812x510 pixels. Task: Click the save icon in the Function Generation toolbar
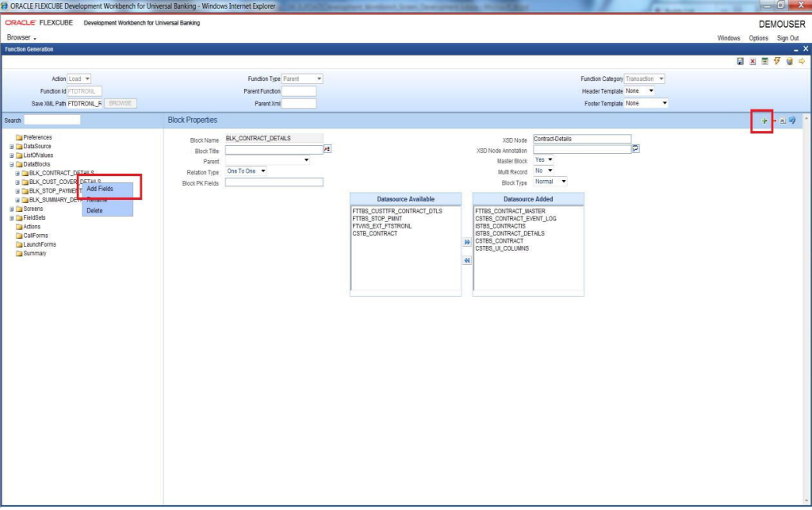740,62
